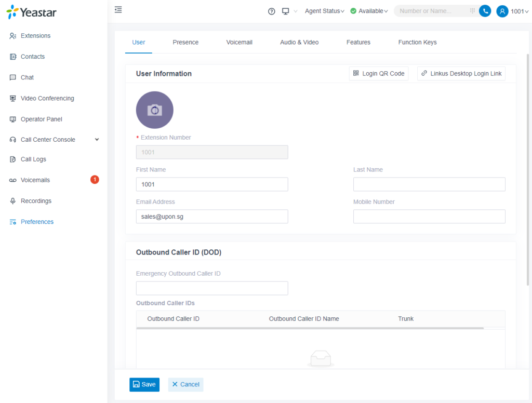The height and width of the screenshot is (403, 532).
Task: Open the Available presence dropdown
Action: click(369, 11)
